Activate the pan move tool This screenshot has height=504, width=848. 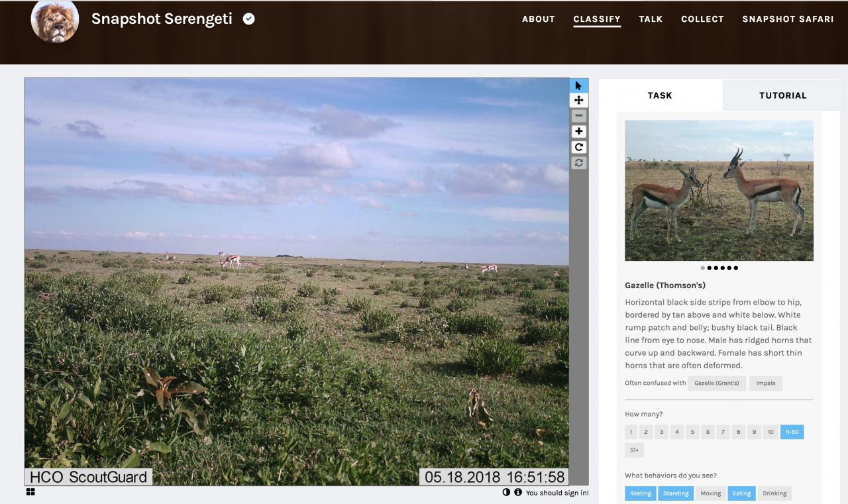[x=578, y=100]
